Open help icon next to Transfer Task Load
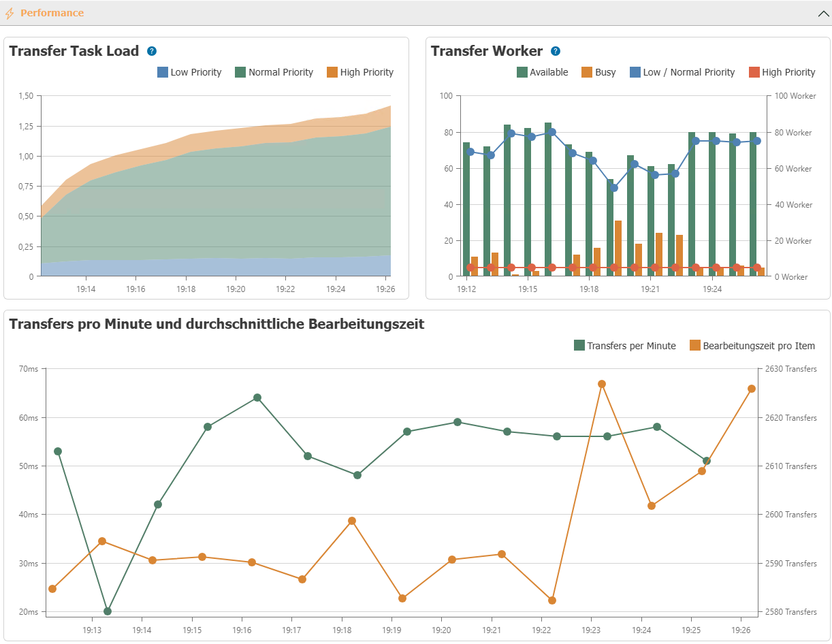The width and height of the screenshot is (832, 644). (x=152, y=51)
